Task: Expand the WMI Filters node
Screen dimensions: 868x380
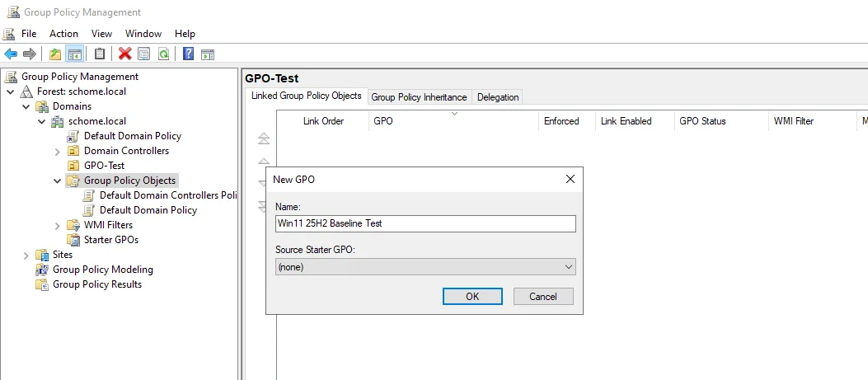Action: pos(57,226)
